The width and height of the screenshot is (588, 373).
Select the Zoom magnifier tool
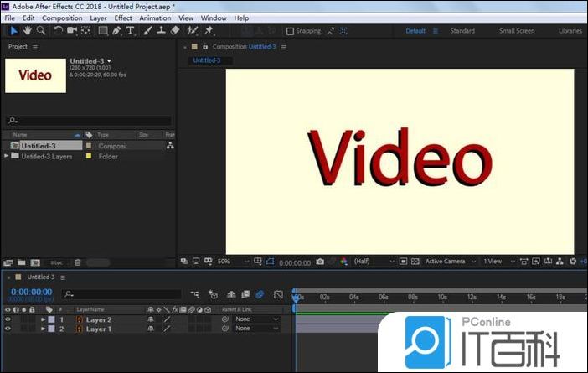point(39,31)
